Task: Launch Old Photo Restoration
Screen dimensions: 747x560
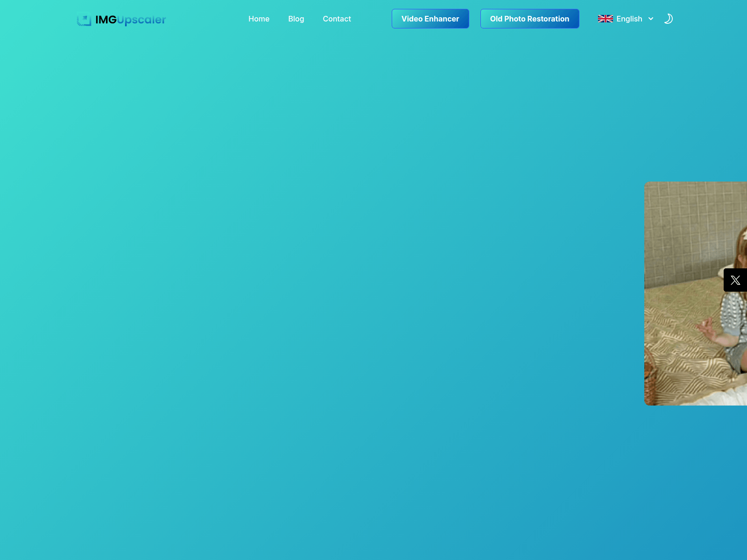Action: pos(529,19)
